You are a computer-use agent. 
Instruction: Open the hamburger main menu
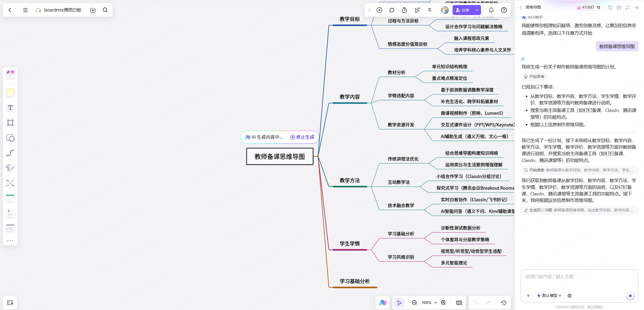(25, 10)
